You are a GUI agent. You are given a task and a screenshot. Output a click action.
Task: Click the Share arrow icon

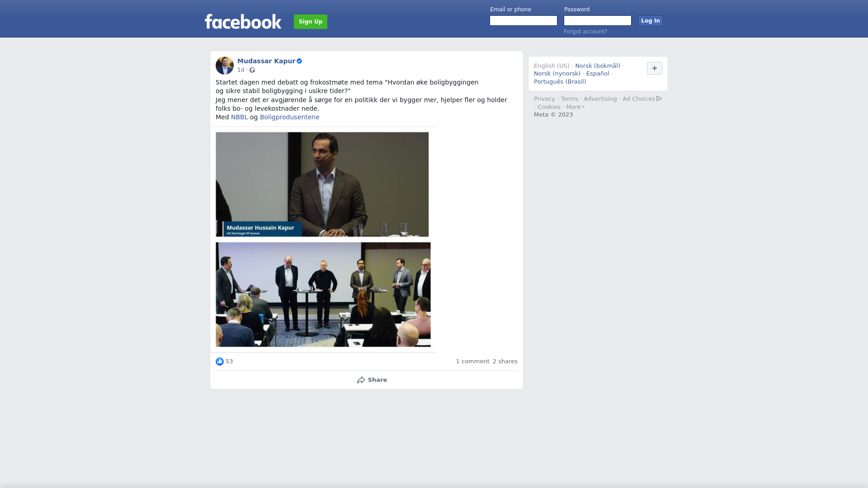coord(361,380)
